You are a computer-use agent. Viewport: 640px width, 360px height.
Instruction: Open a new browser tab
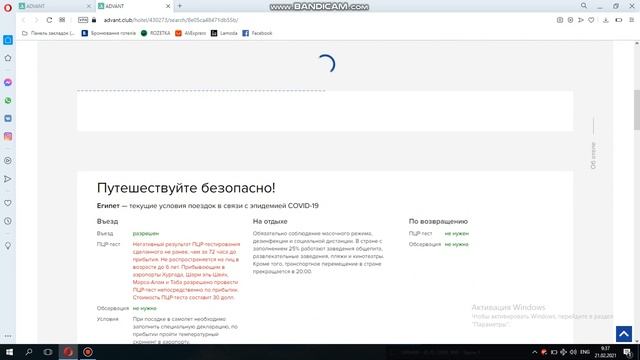coord(180,6)
